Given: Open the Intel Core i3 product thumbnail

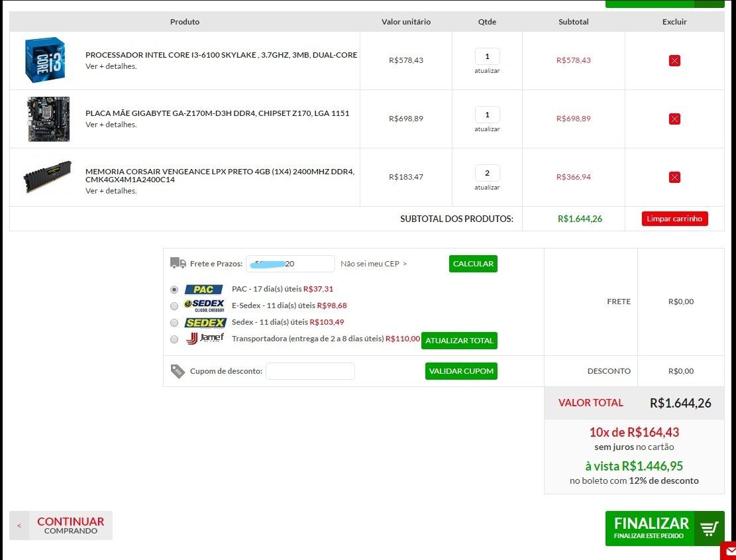Looking at the screenshot, I should click(x=45, y=60).
